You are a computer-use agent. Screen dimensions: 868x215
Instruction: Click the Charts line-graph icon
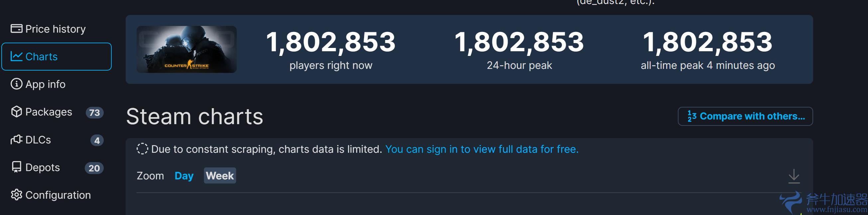[x=17, y=56]
